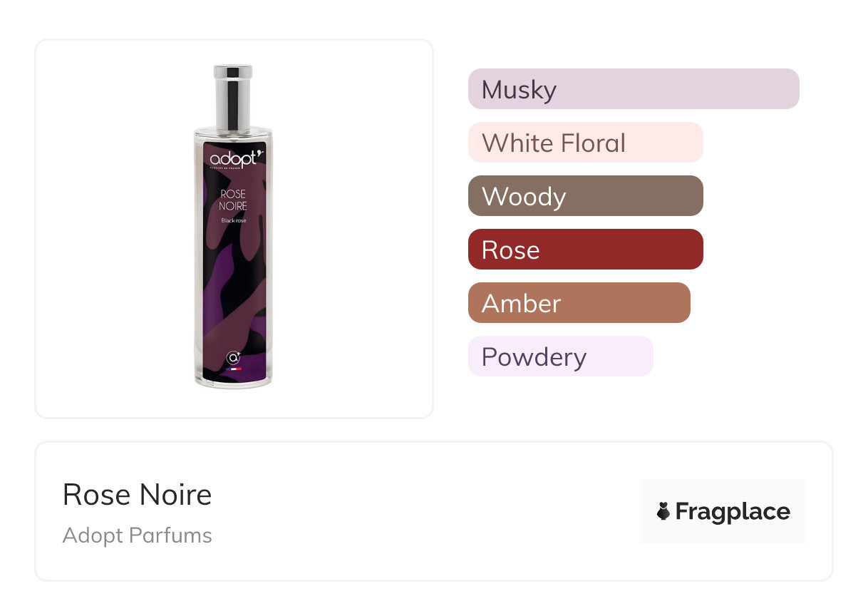This screenshot has width=868, height=616.
Task: Click the silver bottle cap
Action: click(x=233, y=98)
